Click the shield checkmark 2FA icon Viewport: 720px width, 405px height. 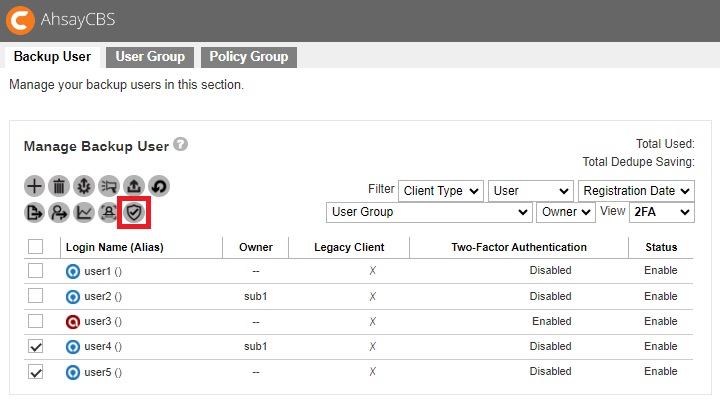[x=134, y=212]
